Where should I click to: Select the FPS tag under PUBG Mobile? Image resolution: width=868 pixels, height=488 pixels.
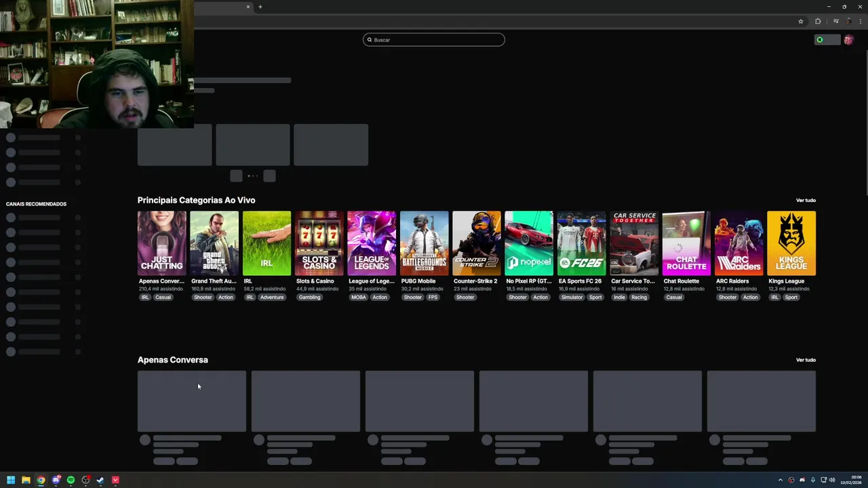[x=433, y=298]
